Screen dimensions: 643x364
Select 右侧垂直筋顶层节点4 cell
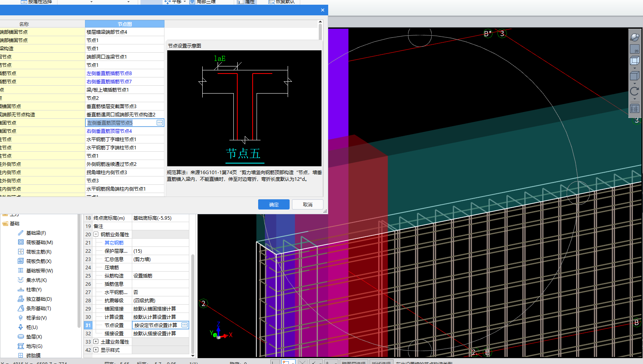pos(125,131)
